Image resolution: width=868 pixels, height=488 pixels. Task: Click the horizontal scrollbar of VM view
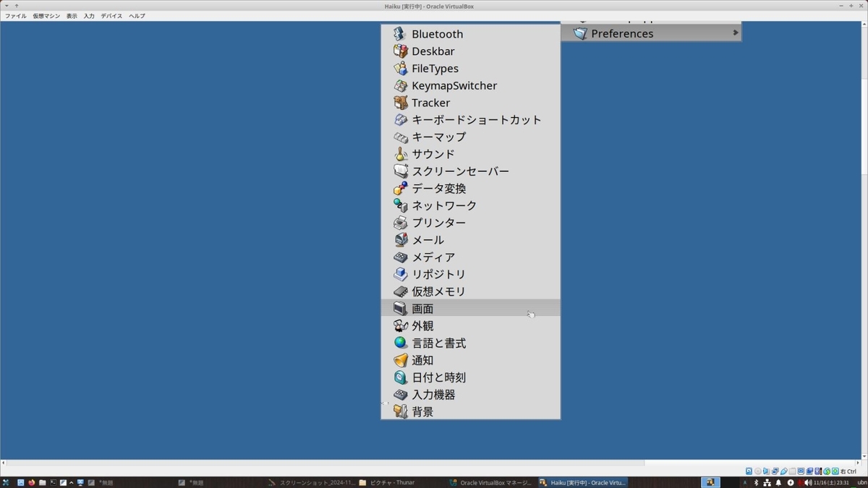pos(325,463)
